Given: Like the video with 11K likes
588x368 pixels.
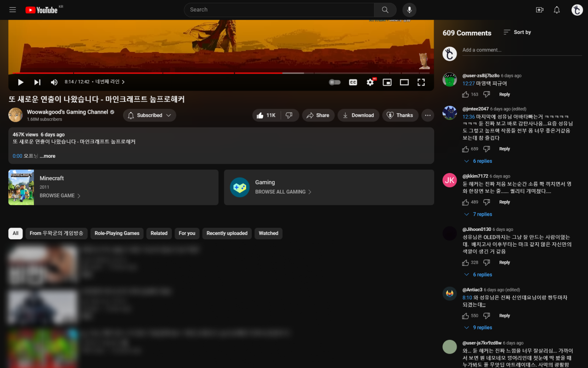Looking at the screenshot, I should point(266,115).
